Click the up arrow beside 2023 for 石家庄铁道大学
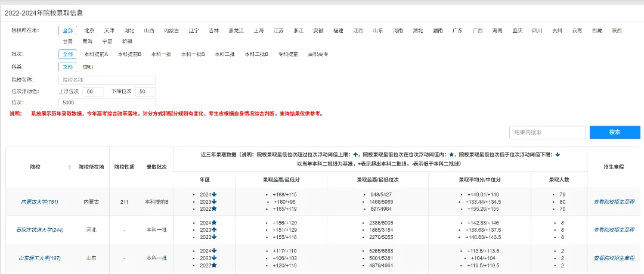 click(215, 230)
